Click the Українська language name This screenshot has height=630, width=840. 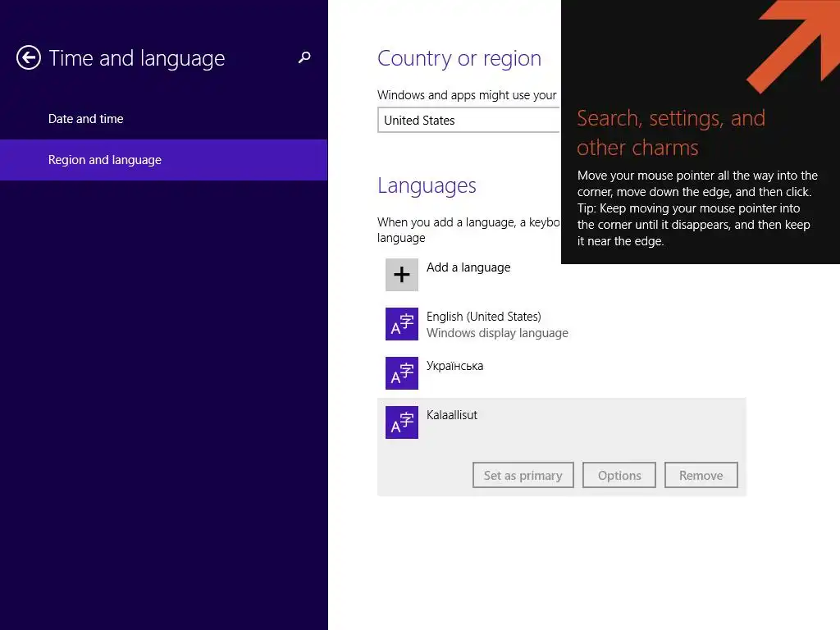pos(454,366)
